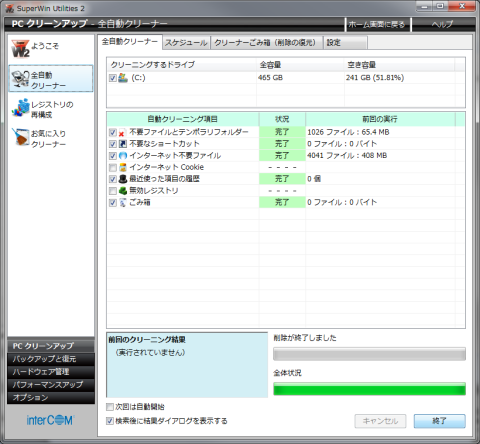Screen dimensions: 480x444
Task: Click the 前回のクリーニング結果 panel
Action: 187,365
